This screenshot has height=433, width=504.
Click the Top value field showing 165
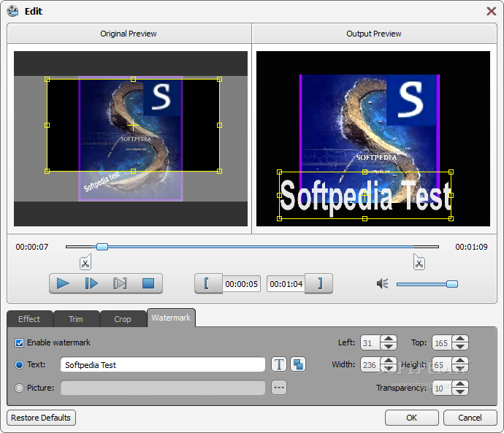[442, 342]
